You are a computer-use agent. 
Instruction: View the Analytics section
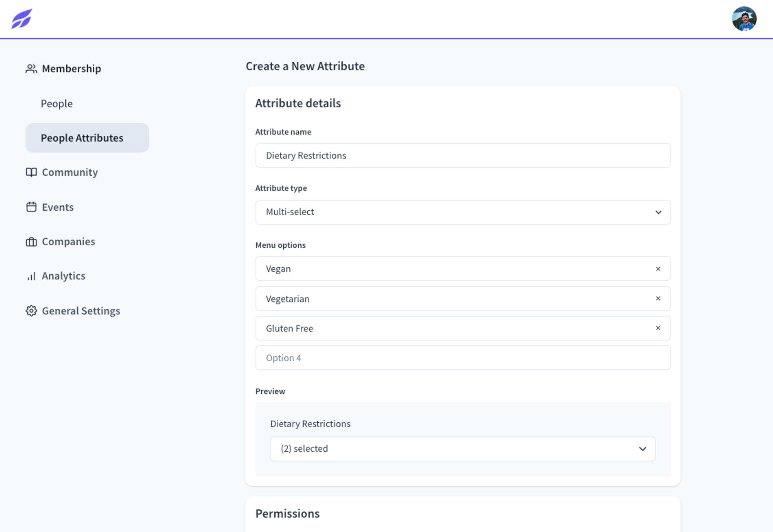[x=63, y=276]
